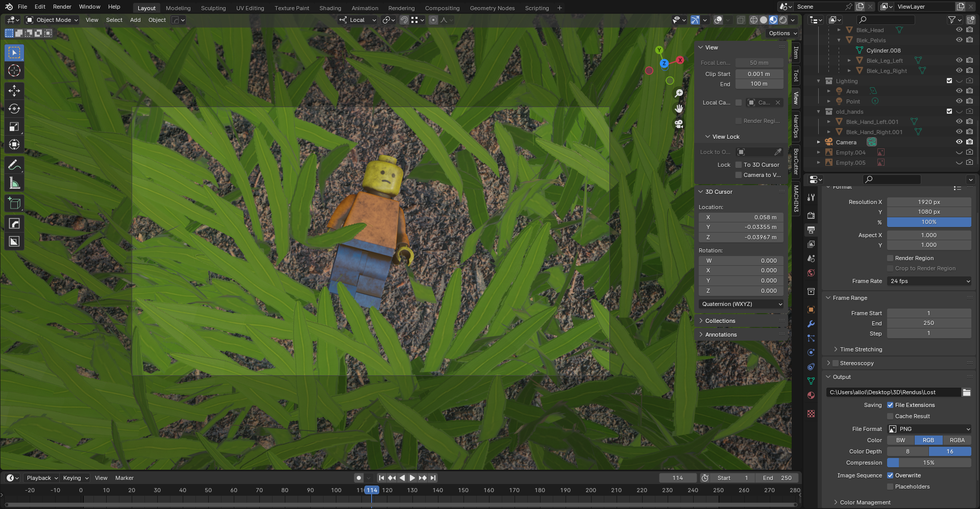
Task: Expand the Color Management panel
Action: (x=865, y=502)
